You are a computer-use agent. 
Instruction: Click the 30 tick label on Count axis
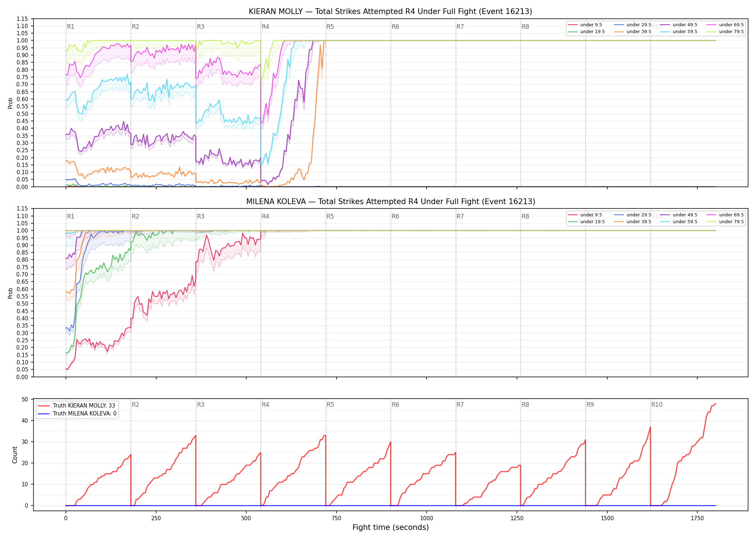pos(25,442)
